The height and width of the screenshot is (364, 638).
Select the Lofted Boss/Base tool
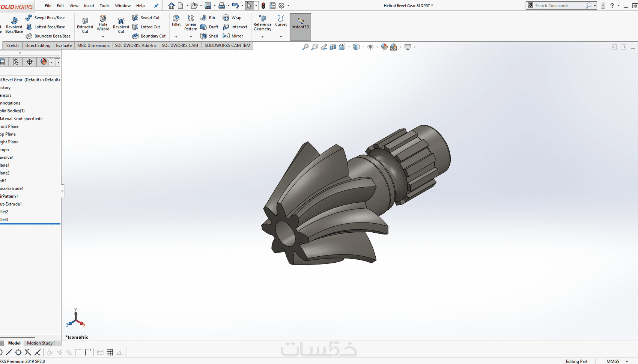point(45,27)
